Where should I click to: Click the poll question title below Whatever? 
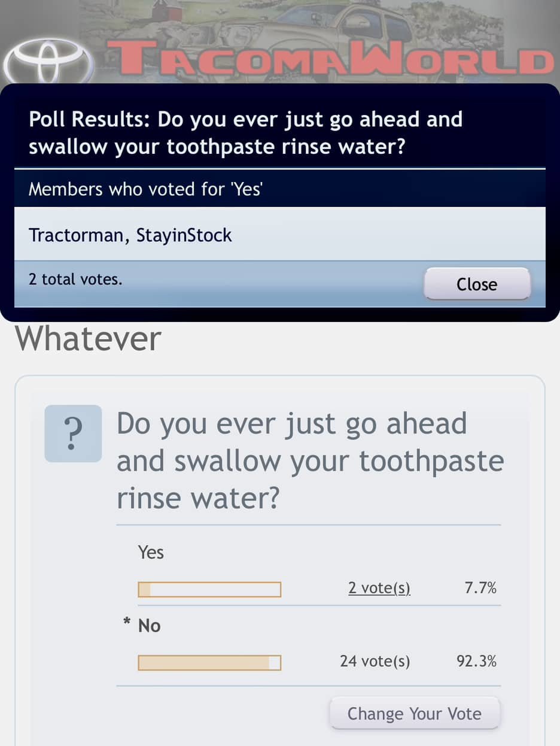(310, 460)
